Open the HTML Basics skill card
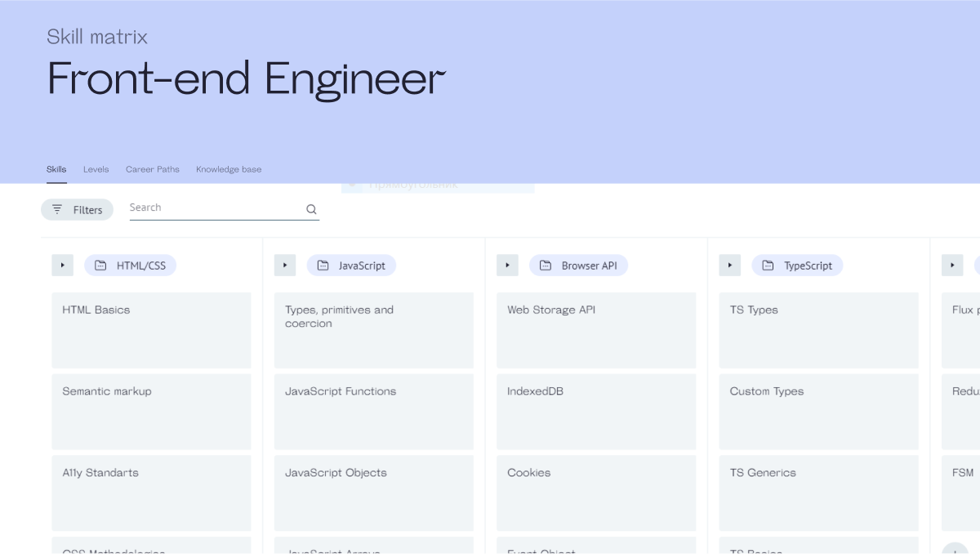The width and height of the screenshot is (980, 554). (151, 330)
